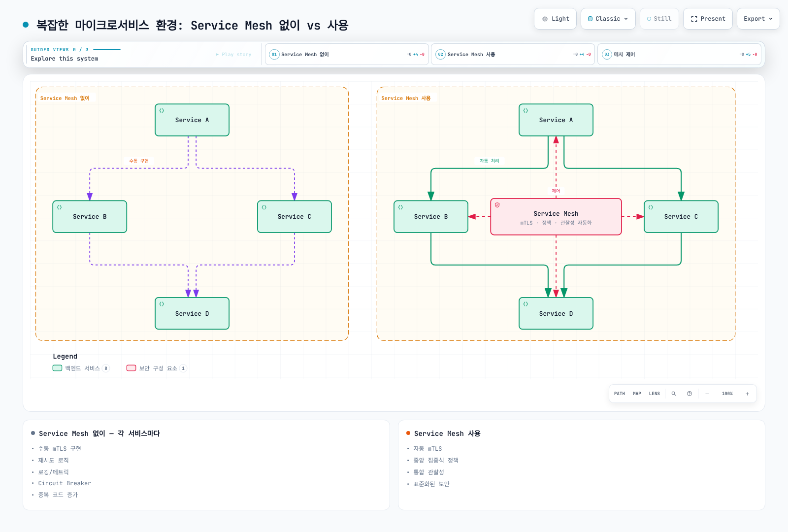Toggle the Light theme mode
Viewport: 788px width, 532px height.
(555, 19)
